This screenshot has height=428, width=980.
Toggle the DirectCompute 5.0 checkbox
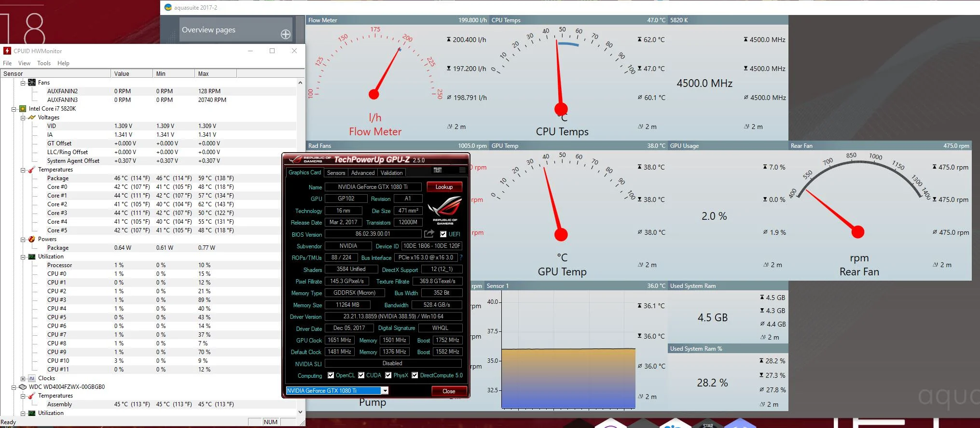coord(414,375)
